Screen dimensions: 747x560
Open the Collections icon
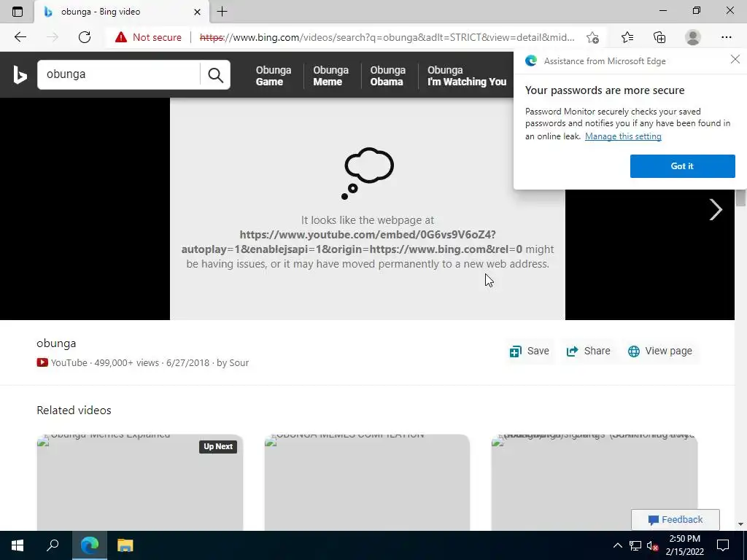pyautogui.click(x=659, y=37)
